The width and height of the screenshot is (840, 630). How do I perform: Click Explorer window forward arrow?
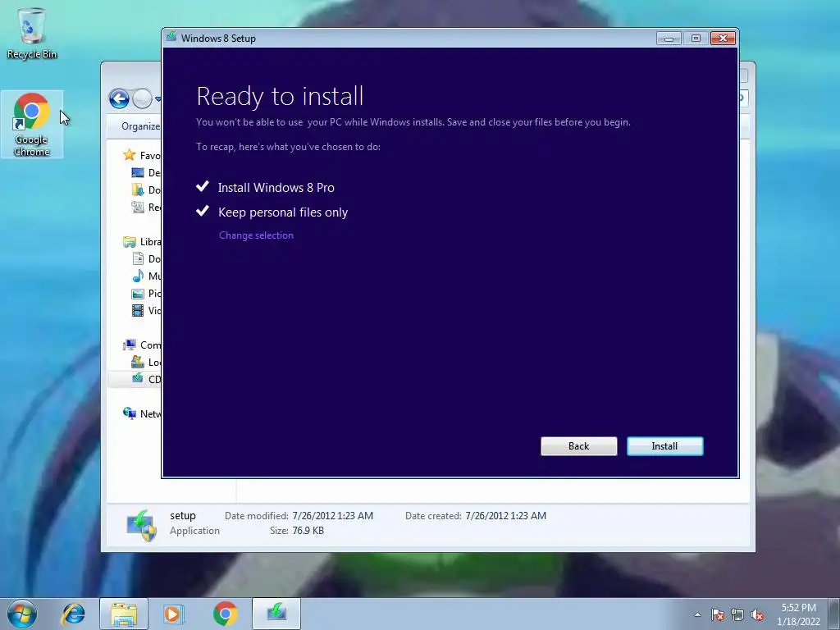142,98
